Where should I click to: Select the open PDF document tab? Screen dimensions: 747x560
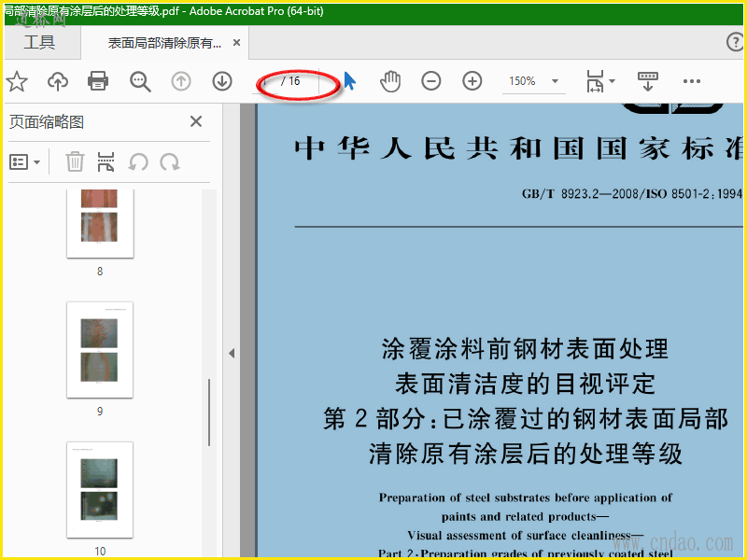pos(164,43)
